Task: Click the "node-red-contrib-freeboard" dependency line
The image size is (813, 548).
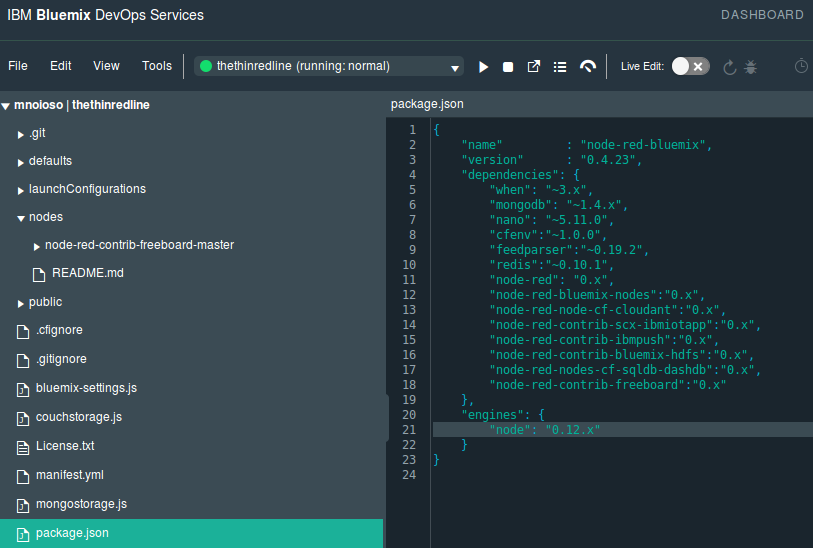Action: [608, 385]
